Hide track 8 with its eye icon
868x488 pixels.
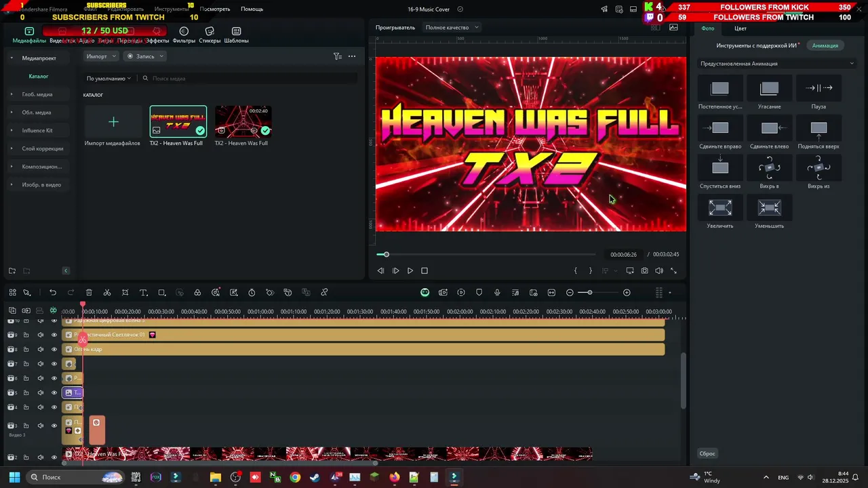(54, 350)
